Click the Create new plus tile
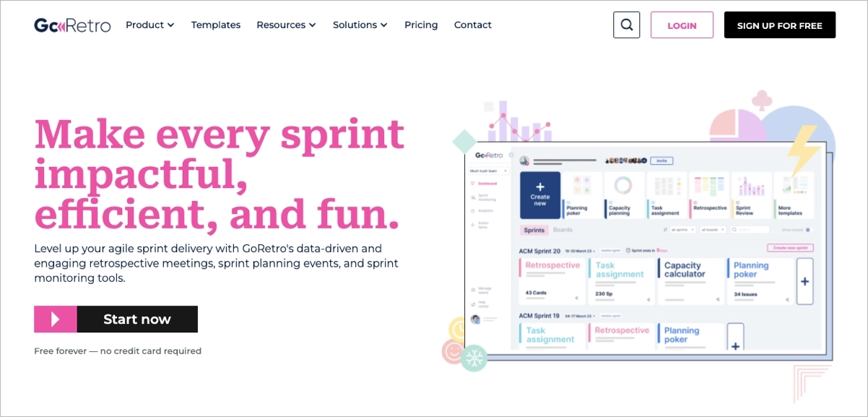 click(x=540, y=195)
